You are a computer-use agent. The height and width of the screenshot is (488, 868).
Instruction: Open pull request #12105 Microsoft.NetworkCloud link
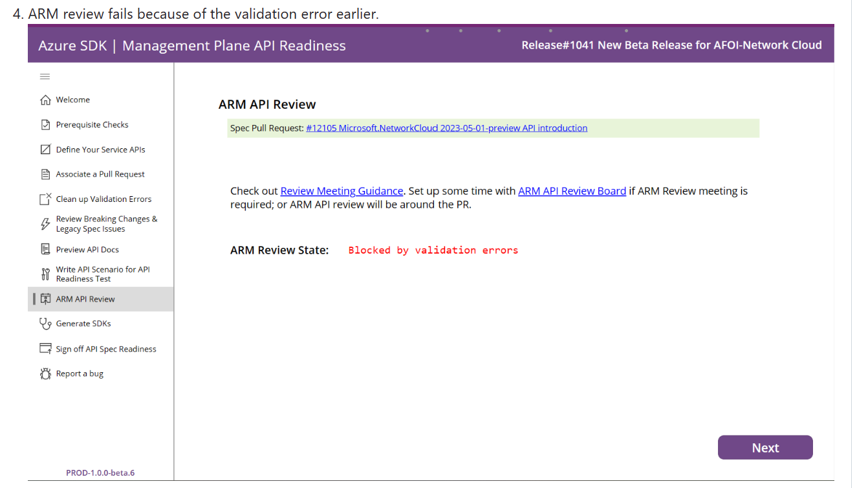pyautogui.click(x=446, y=128)
